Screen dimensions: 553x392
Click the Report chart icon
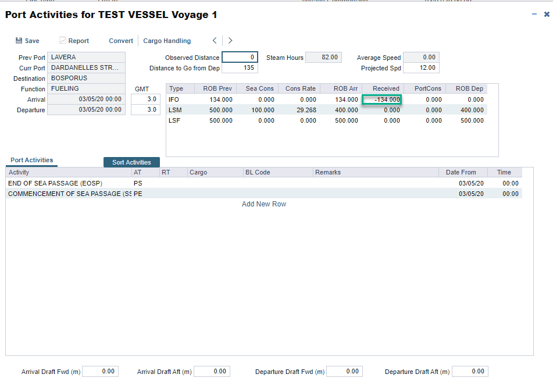(x=63, y=41)
